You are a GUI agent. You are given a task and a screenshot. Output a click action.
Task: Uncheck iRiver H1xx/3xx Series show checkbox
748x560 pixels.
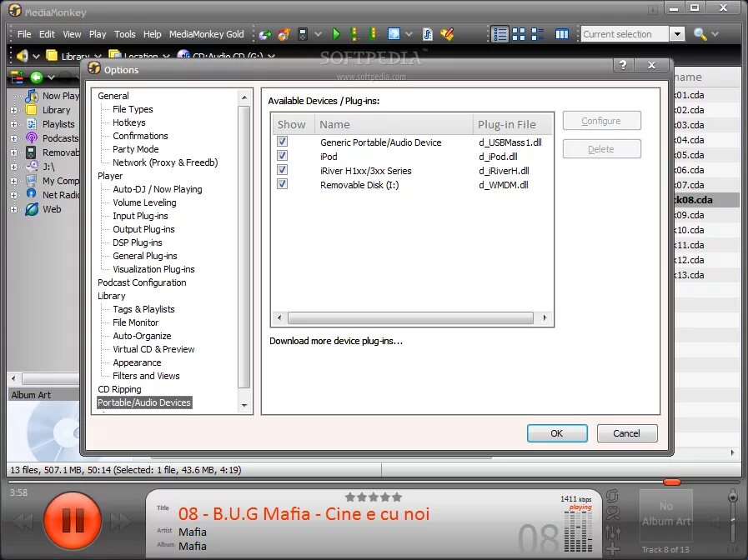click(x=283, y=170)
